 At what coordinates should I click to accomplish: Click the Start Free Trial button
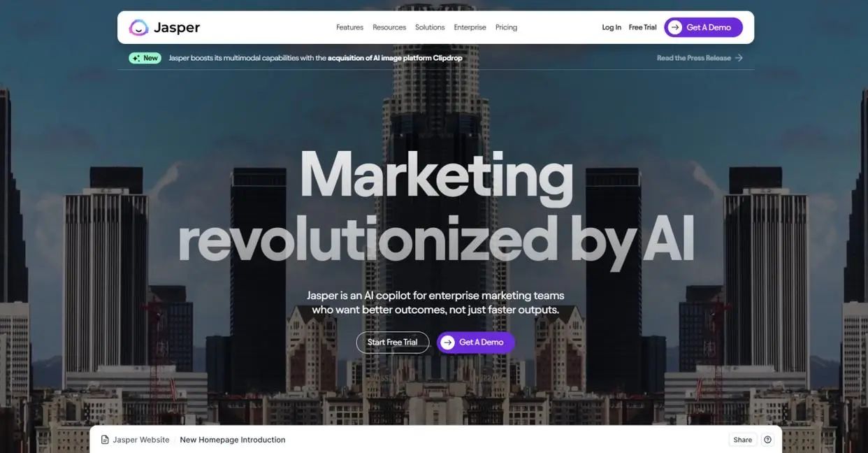[x=393, y=342]
